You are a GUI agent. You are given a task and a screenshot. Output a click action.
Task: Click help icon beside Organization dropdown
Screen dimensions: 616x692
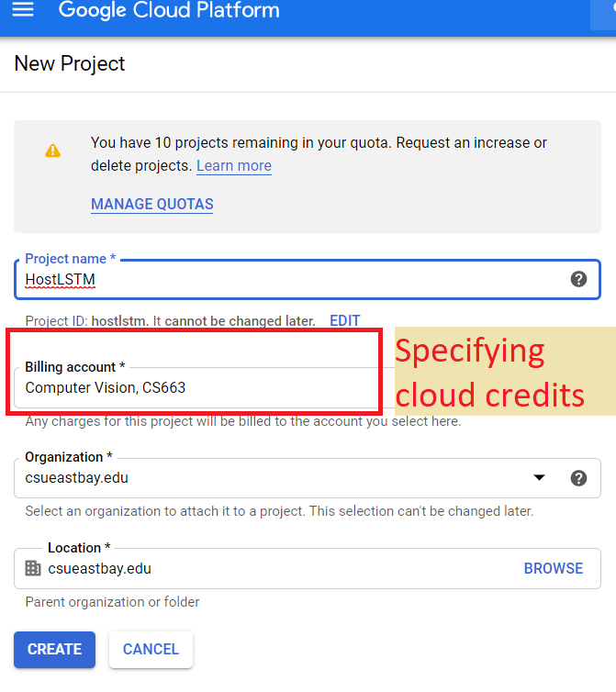(578, 477)
